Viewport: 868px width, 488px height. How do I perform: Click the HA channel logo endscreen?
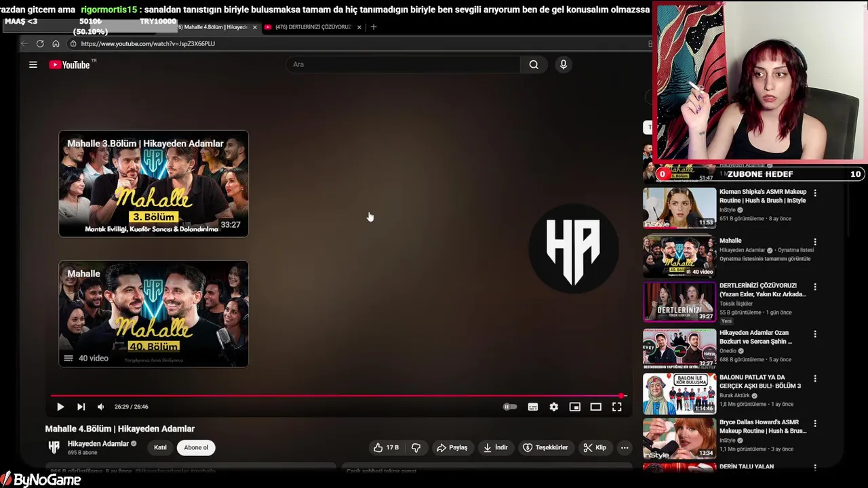point(573,249)
